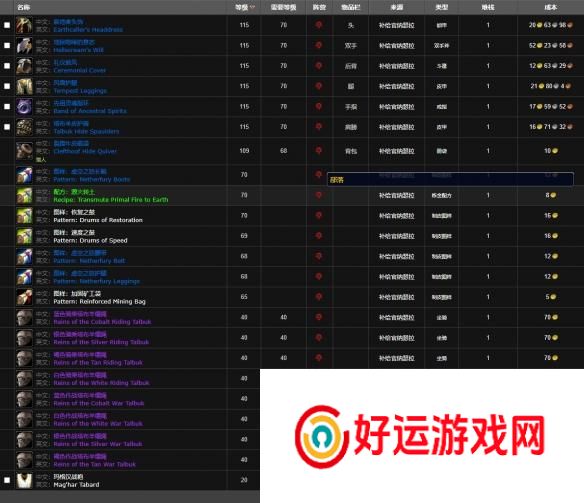Open the Earthcaller's Headdress link
Screen dimensions: 584x503
click(x=88, y=29)
